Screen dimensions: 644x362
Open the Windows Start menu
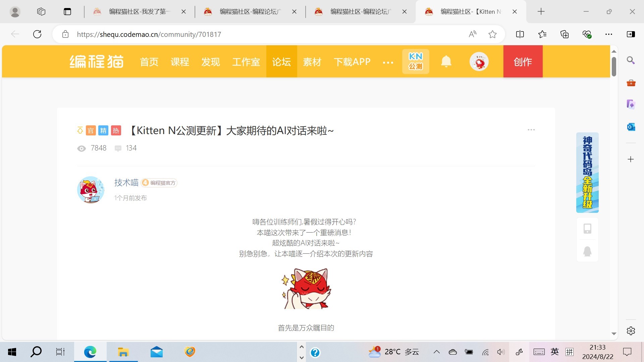point(12,352)
